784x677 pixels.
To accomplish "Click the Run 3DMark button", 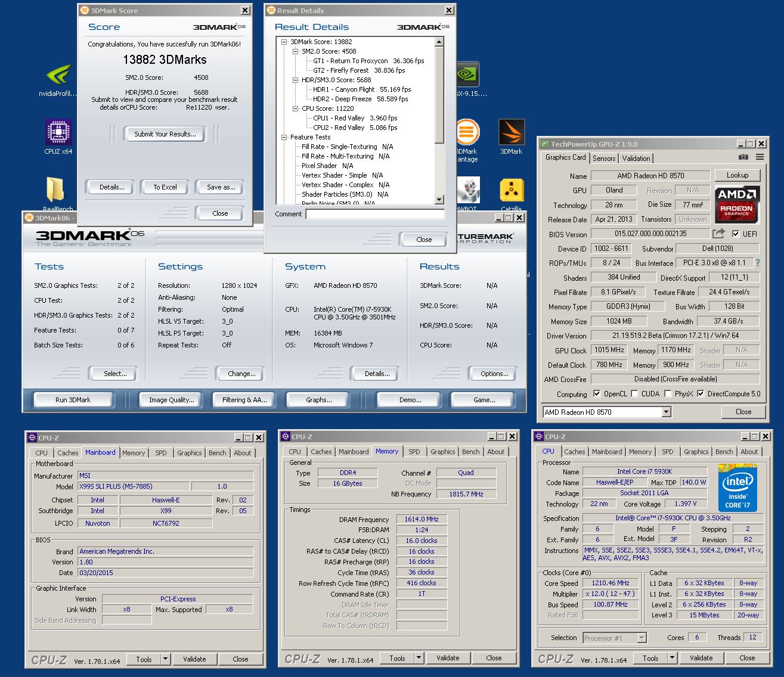I will [x=73, y=400].
